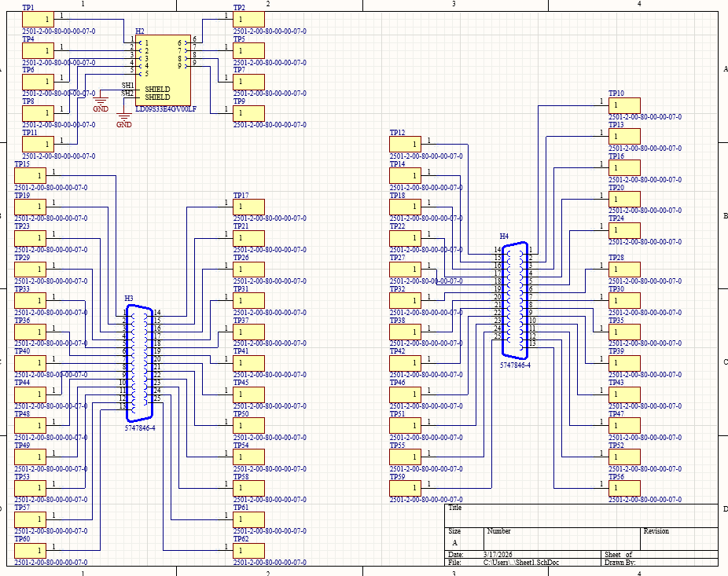Click the Revision field in title block

click(x=680, y=538)
